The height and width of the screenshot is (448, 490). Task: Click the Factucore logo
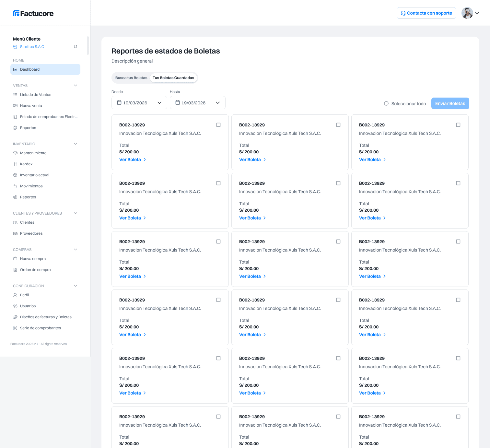pos(33,13)
